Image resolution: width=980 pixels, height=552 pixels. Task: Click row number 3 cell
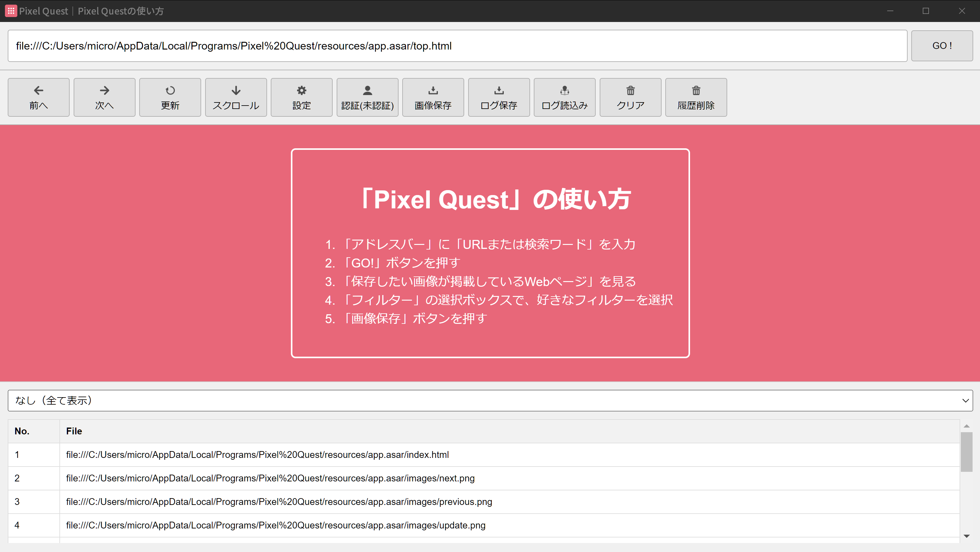pos(33,502)
